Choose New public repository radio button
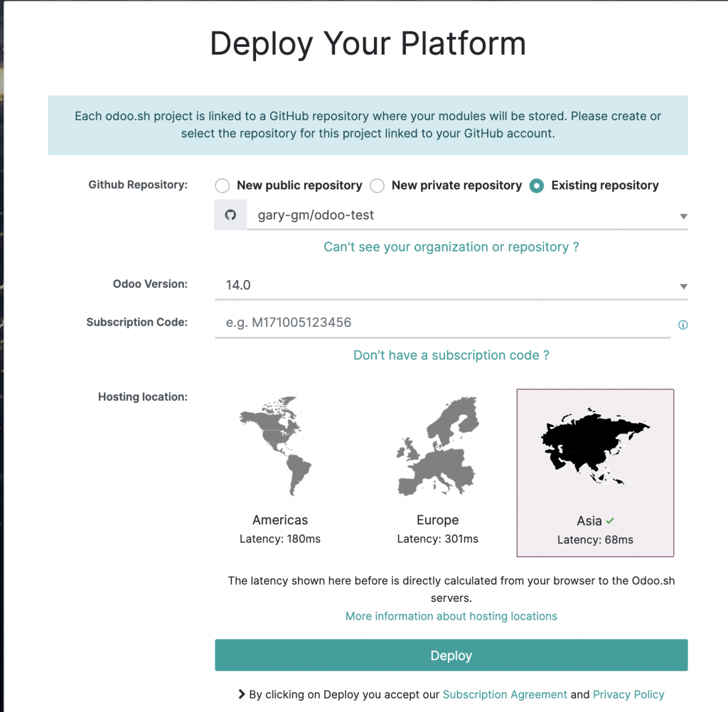The width and height of the screenshot is (728, 712). click(222, 185)
